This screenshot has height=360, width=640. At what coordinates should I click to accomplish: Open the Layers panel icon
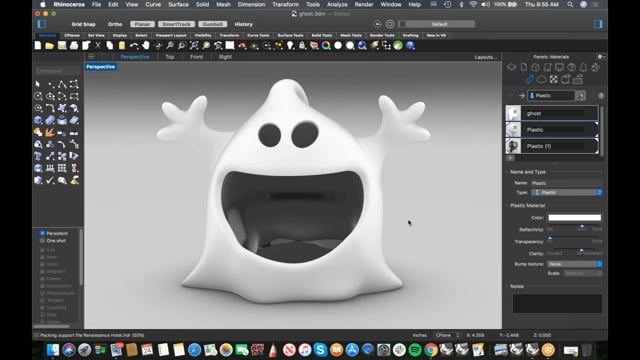click(511, 67)
